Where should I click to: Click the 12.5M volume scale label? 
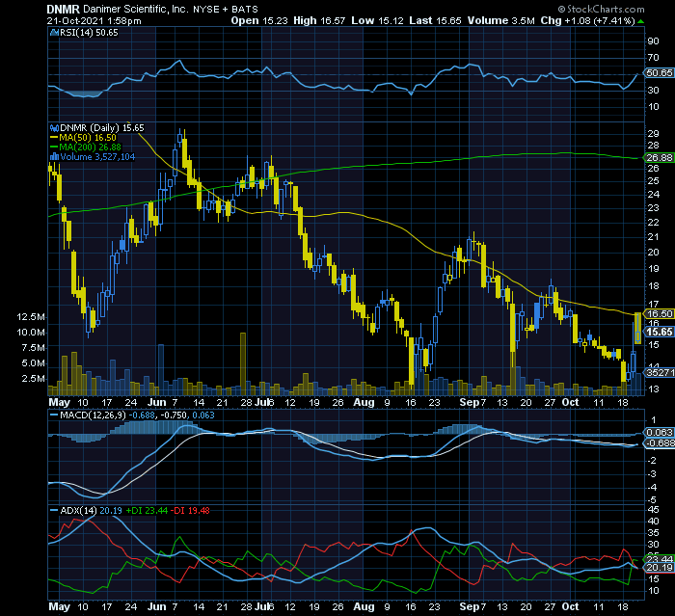[x=31, y=317]
